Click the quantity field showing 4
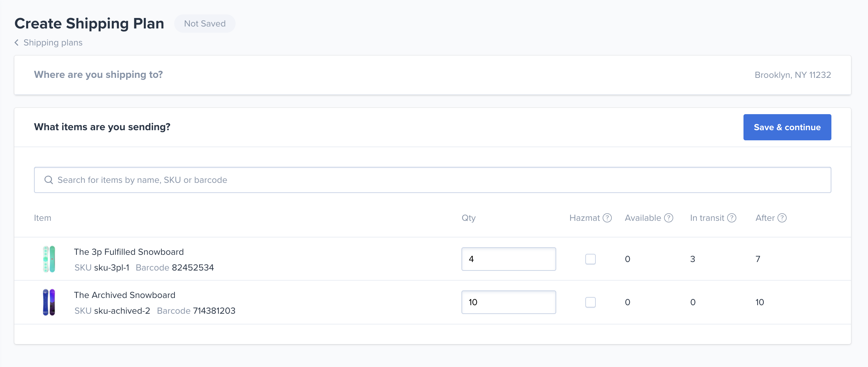Image resolution: width=868 pixels, height=367 pixels. point(509,259)
